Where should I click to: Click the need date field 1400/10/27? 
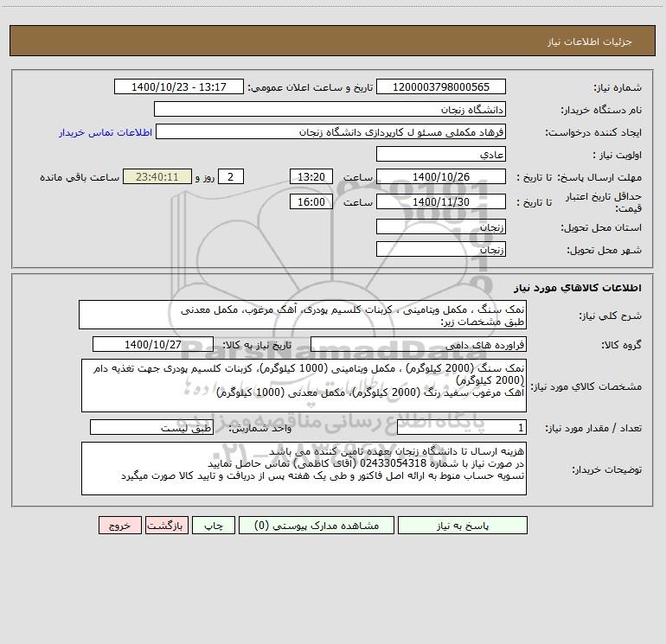click(153, 344)
